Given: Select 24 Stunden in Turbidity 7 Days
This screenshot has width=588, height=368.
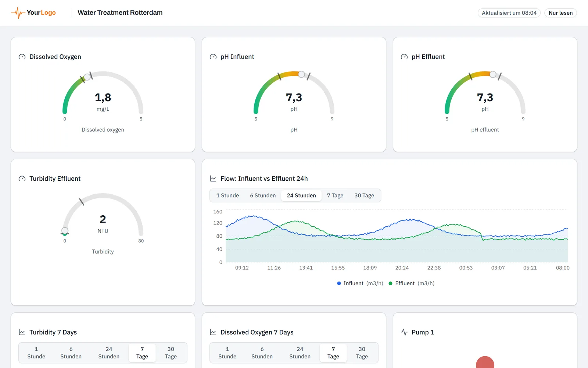Looking at the screenshot, I should click(109, 353).
